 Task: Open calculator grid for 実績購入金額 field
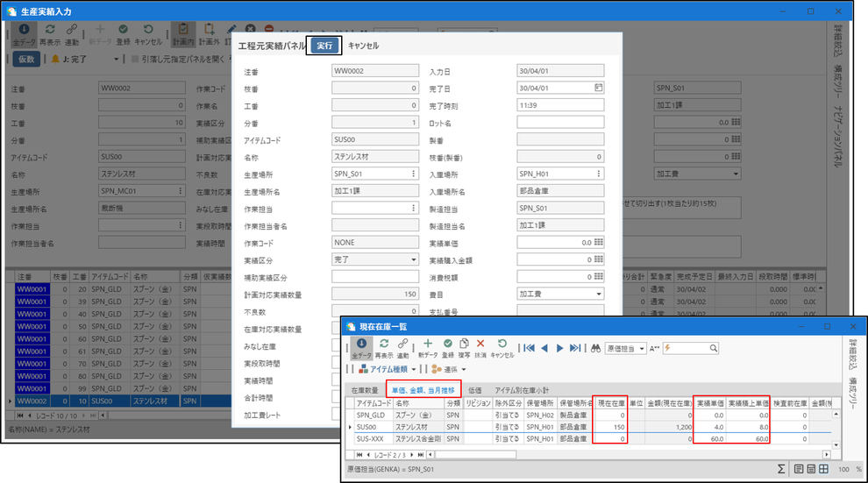pyautogui.click(x=598, y=259)
